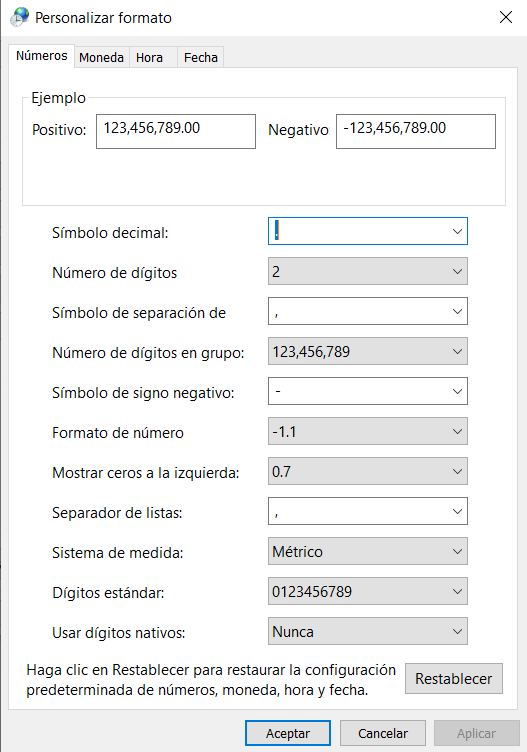Click the 'Mostrar ceros a la izquierda:' label
Screen dimensions: 527x752
pos(146,473)
